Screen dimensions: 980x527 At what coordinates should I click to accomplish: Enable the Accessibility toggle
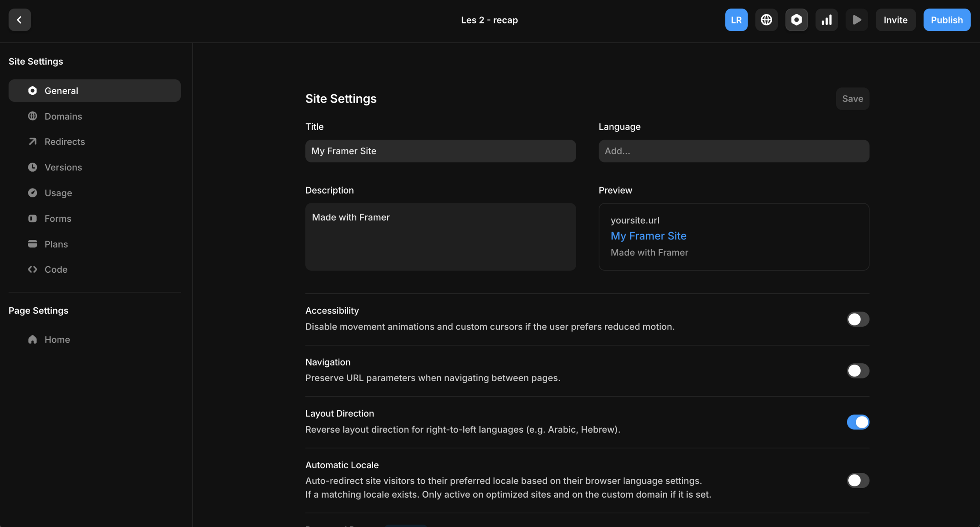858,319
